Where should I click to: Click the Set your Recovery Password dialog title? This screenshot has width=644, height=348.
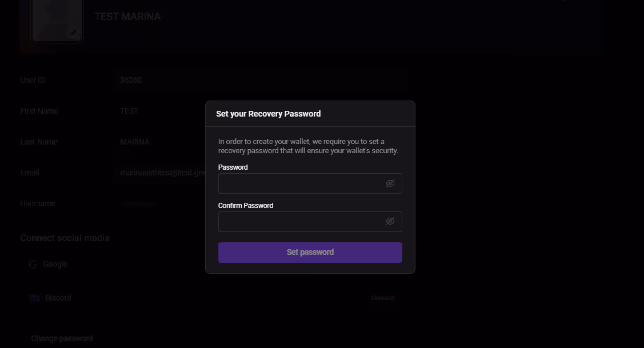[x=268, y=114]
